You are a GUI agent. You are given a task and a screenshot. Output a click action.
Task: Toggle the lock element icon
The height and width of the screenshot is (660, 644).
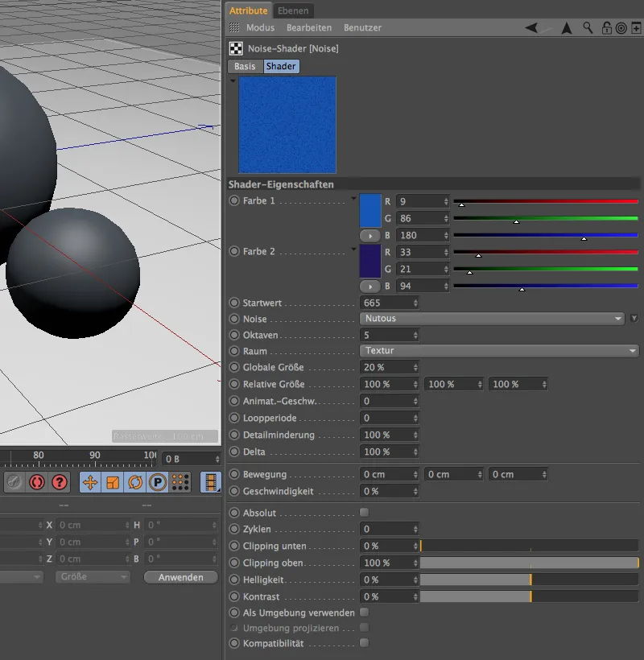(x=606, y=28)
